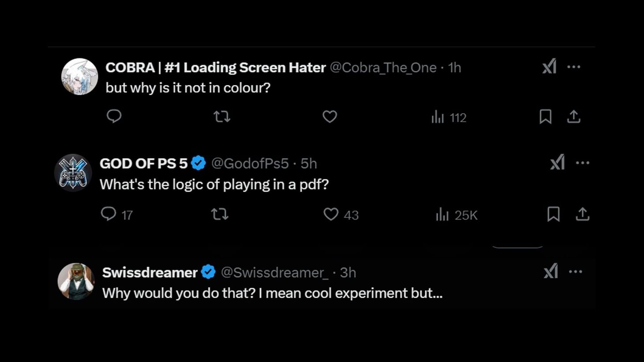Bookmark the GOD OF PS 5 tweet
Image resolution: width=644 pixels, height=362 pixels.
click(554, 214)
